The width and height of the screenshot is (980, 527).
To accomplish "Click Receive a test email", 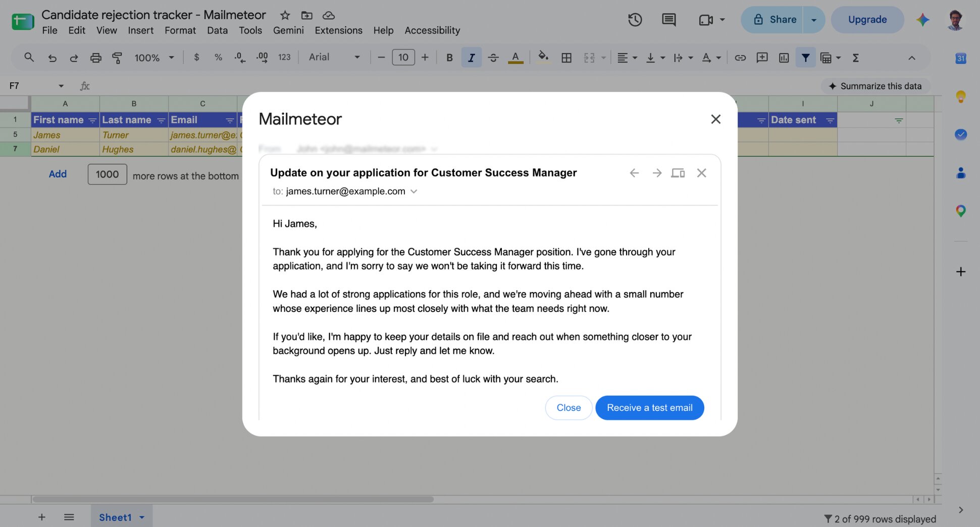I will [649, 408].
